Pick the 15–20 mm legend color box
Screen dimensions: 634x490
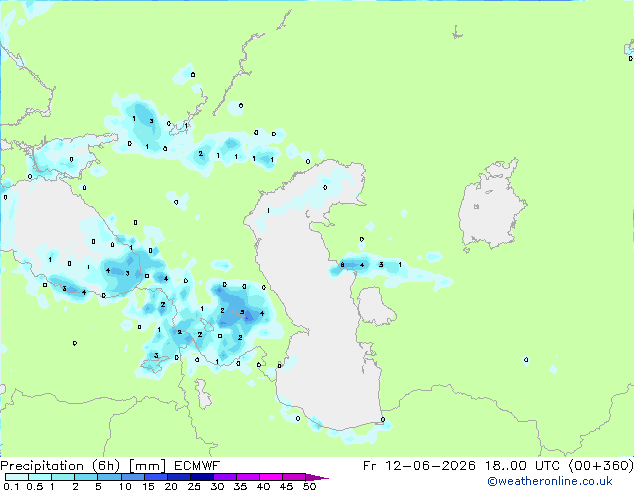[x=155, y=477]
